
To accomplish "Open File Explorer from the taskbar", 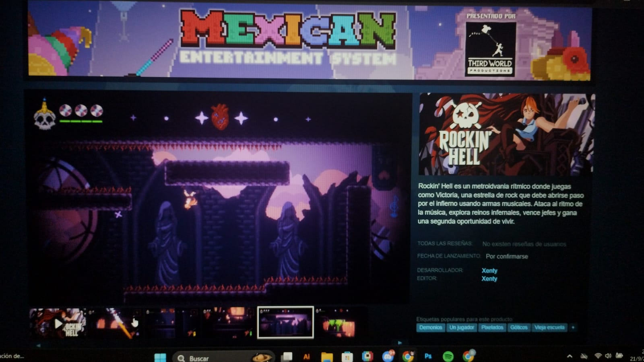I will (327, 357).
